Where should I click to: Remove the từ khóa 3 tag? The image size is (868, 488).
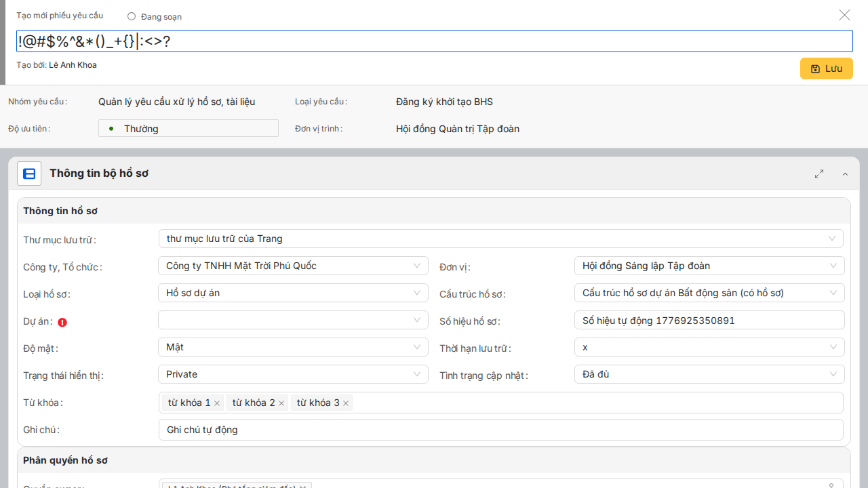point(346,403)
